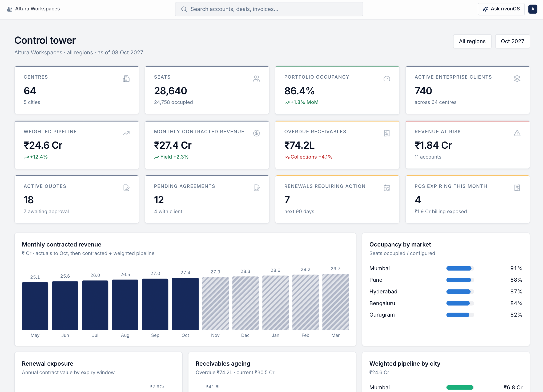
Task: Open the user avatar menu
Action: [533, 9]
